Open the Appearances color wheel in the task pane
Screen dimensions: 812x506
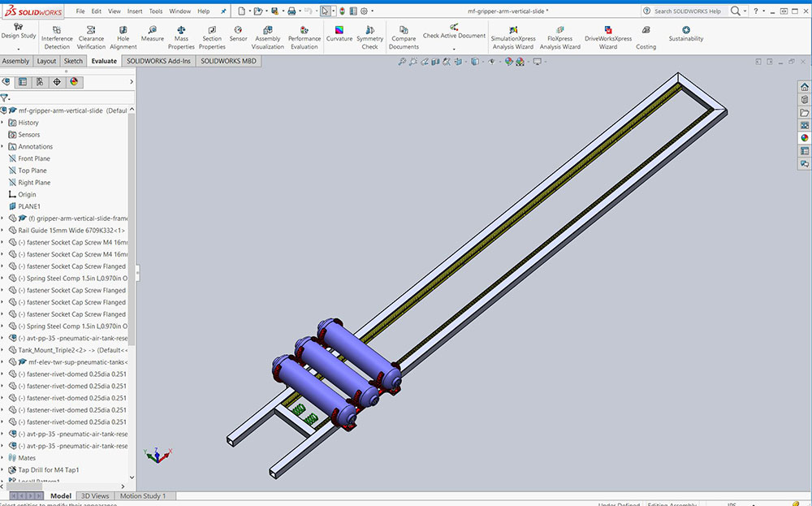click(x=804, y=137)
